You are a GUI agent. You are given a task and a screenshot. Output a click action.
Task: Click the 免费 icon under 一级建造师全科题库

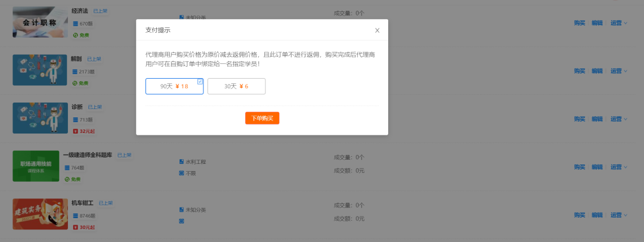tap(67, 179)
